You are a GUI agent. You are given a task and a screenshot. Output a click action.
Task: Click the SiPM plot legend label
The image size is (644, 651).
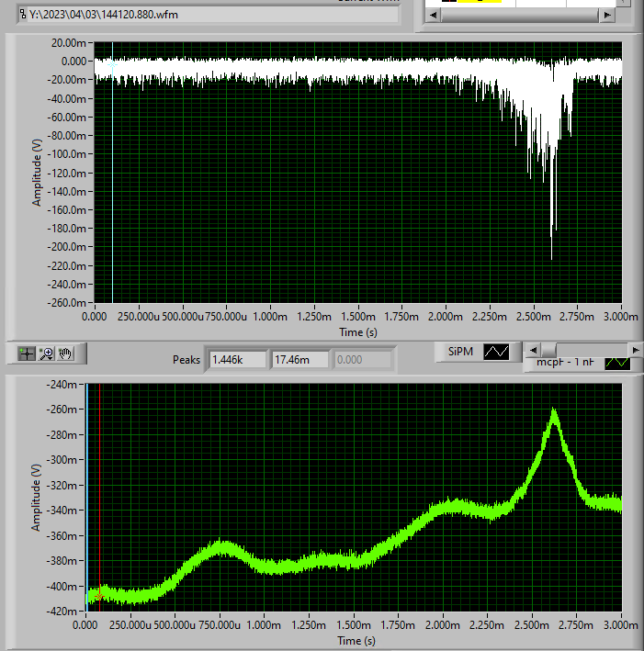point(460,352)
